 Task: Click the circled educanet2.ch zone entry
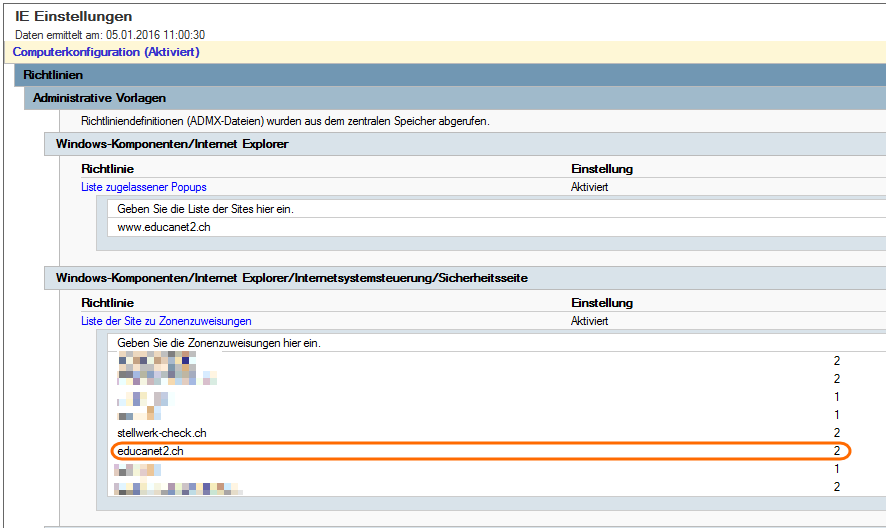pyautogui.click(x=151, y=451)
